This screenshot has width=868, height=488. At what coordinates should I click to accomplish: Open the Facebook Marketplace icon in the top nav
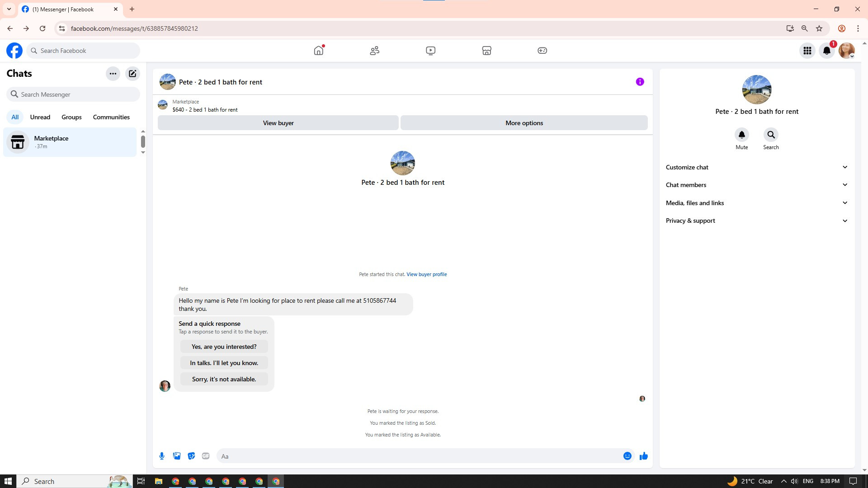coord(486,51)
